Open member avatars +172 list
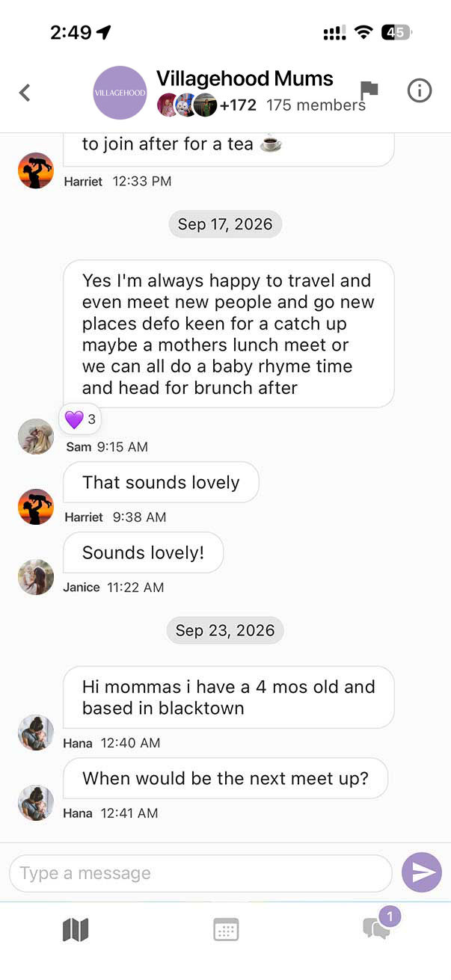Viewport: 451px width, 980px height. click(206, 105)
